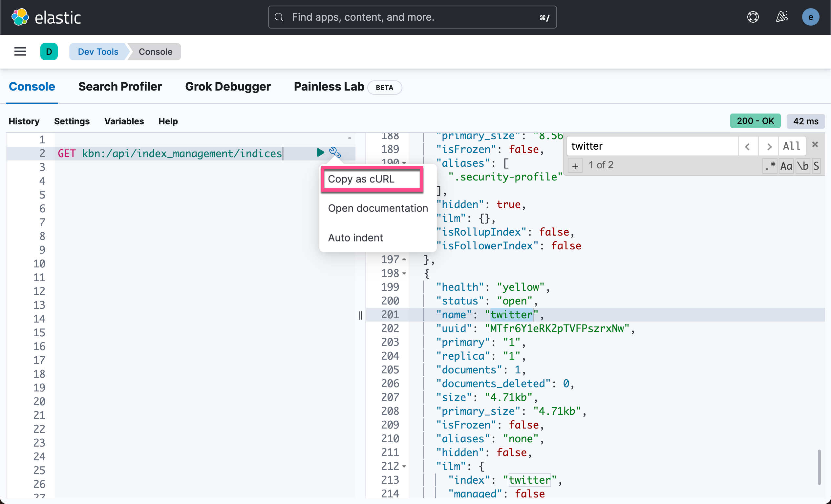The height and width of the screenshot is (504, 831).
Task: Toggle case sensitive search option
Action: point(786,165)
